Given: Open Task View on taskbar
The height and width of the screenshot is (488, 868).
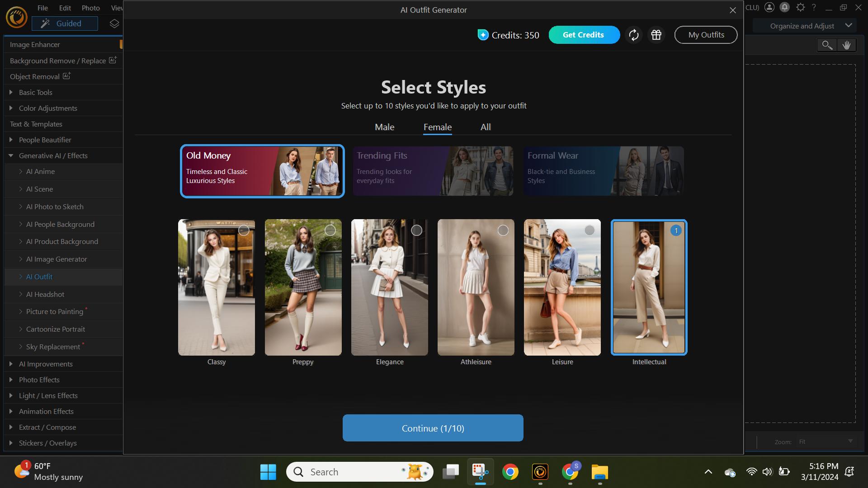Looking at the screenshot, I should coord(451,472).
